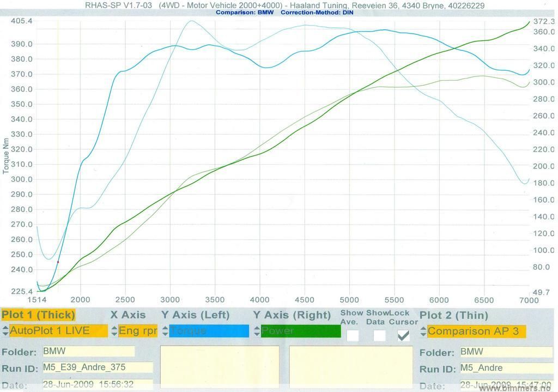
Task: Click the Plot 1 (Thick) heading
Action: (38, 315)
